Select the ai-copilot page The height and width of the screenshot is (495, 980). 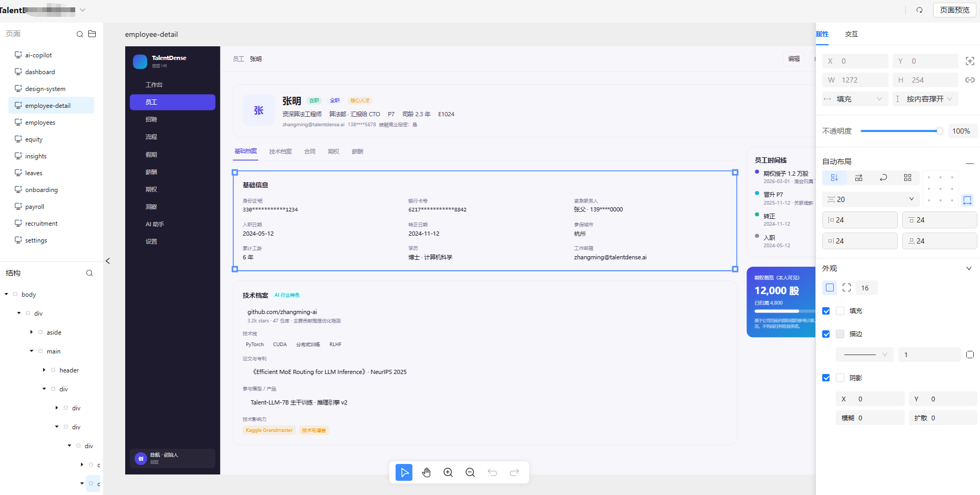coord(51,55)
